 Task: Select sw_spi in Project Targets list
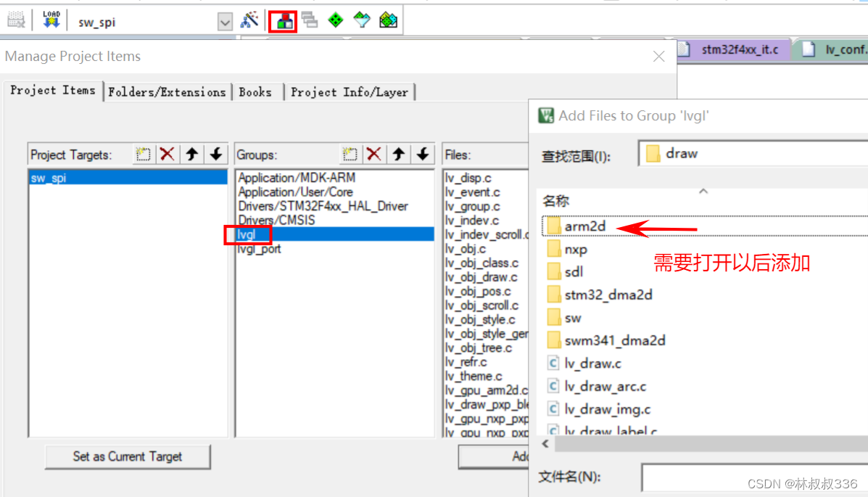pyautogui.click(x=128, y=178)
